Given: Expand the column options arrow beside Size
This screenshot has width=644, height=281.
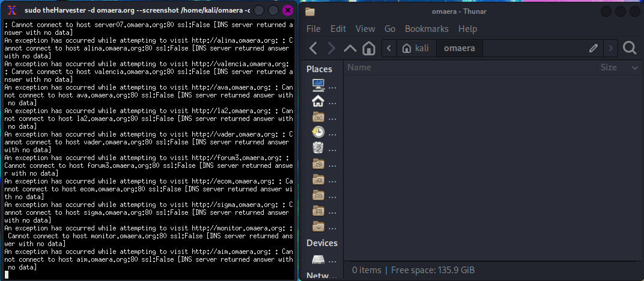Looking at the screenshot, I should pos(635,68).
